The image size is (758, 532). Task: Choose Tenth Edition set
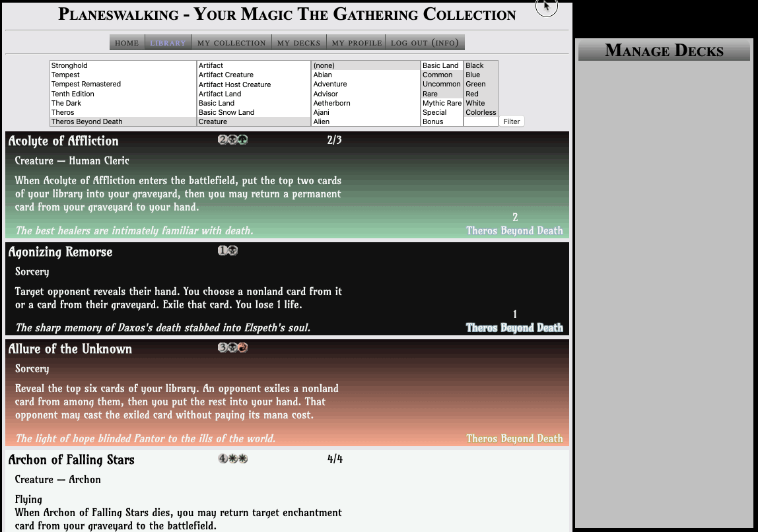point(123,94)
